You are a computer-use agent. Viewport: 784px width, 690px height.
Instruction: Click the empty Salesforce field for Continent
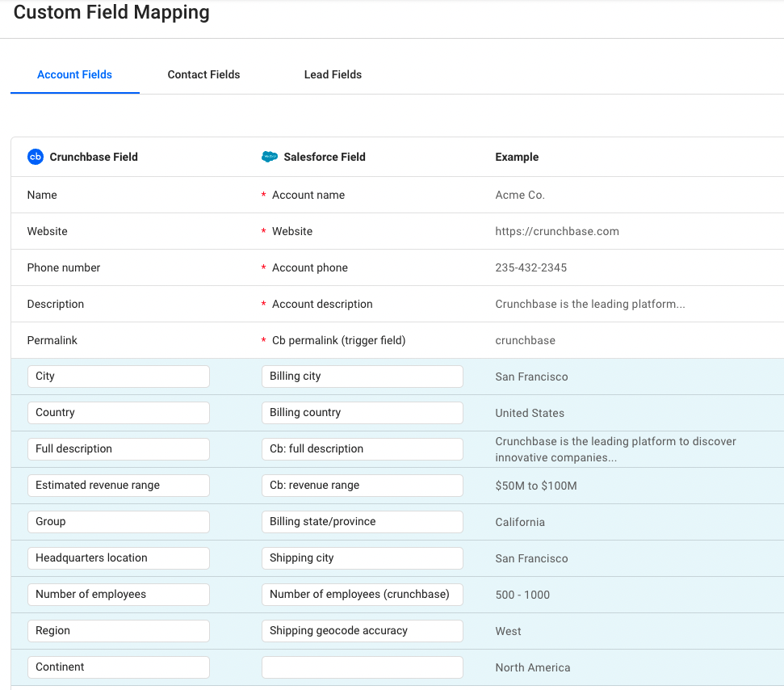click(x=362, y=667)
